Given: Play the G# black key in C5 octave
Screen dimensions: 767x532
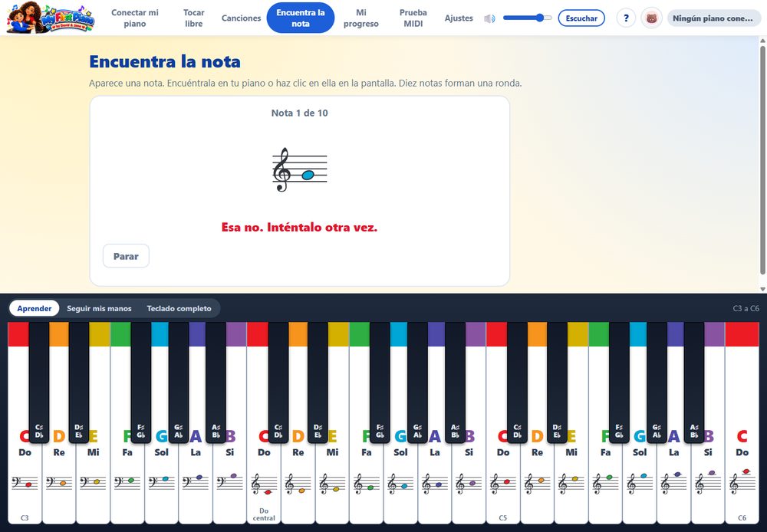Looking at the screenshot, I should click(x=657, y=382).
